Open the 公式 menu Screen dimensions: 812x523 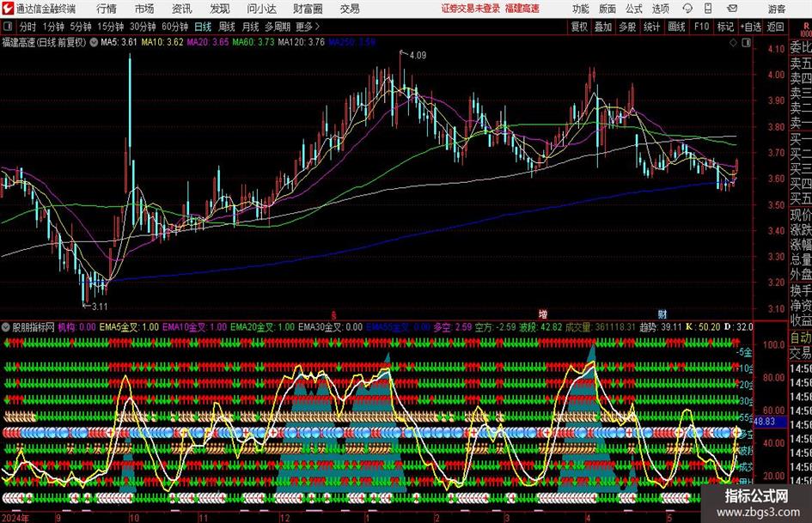click(634, 9)
